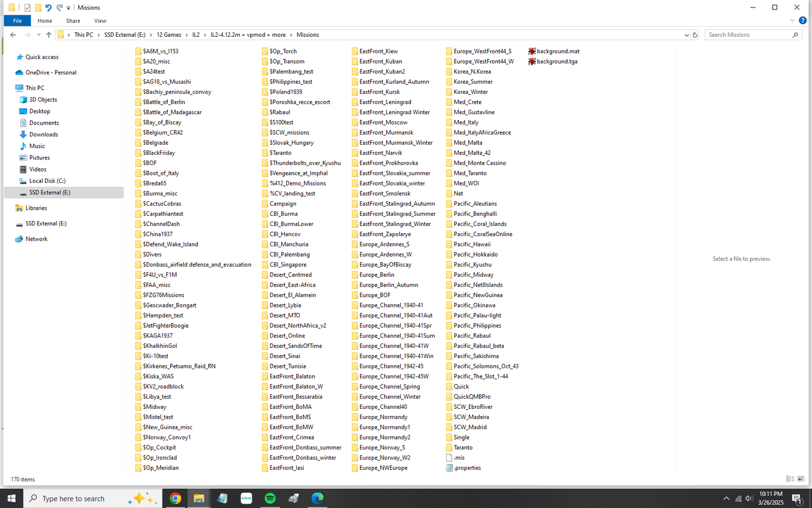This screenshot has width=812, height=508.
Task: Click the Undo icon in the Quick Access Toolbar
Action: (x=48, y=7)
